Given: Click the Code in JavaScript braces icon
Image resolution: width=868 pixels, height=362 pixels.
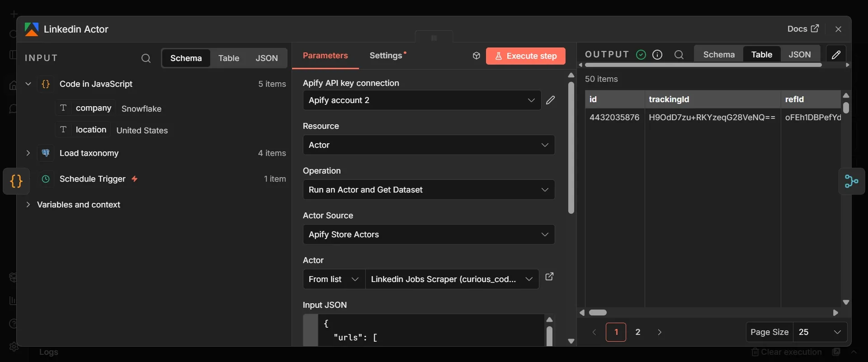Looking at the screenshot, I should tap(46, 84).
